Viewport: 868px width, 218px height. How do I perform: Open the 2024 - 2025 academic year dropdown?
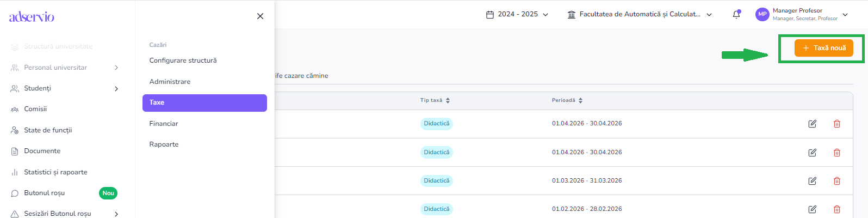point(517,15)
